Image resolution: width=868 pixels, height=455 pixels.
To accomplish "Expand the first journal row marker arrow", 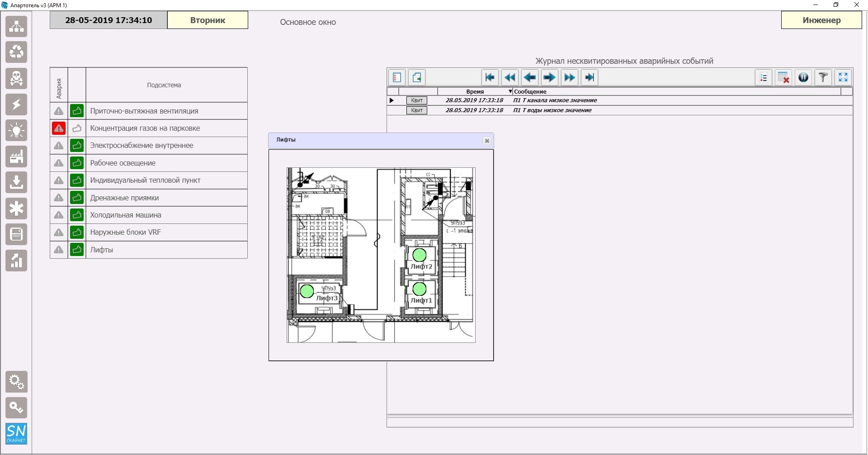I will pyautogui.click(x=392, y=100).
